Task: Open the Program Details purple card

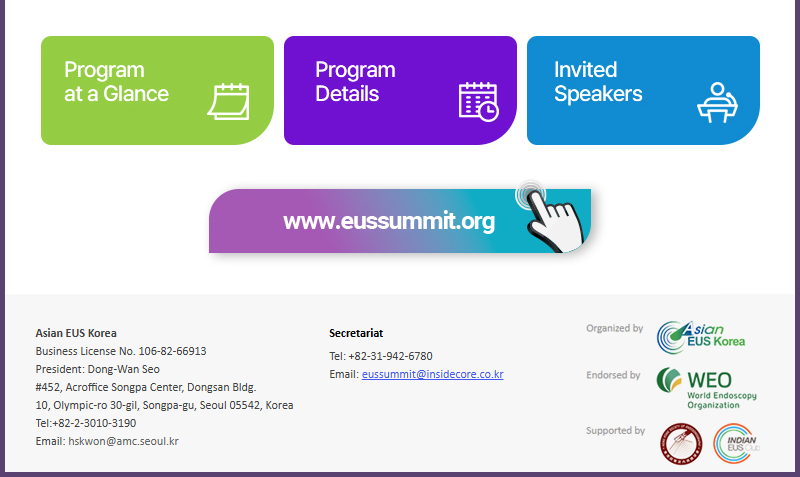Action: [x=400, y=90]
